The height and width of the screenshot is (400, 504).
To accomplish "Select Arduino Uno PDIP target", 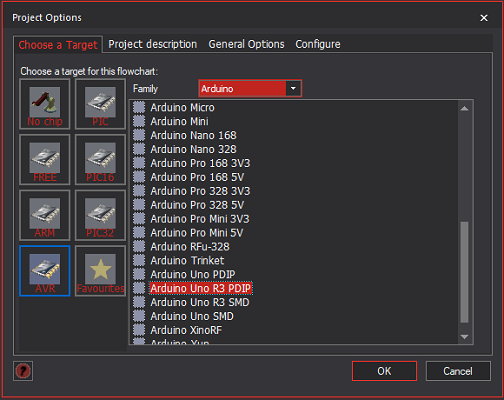I will click(x=193, y=274).
